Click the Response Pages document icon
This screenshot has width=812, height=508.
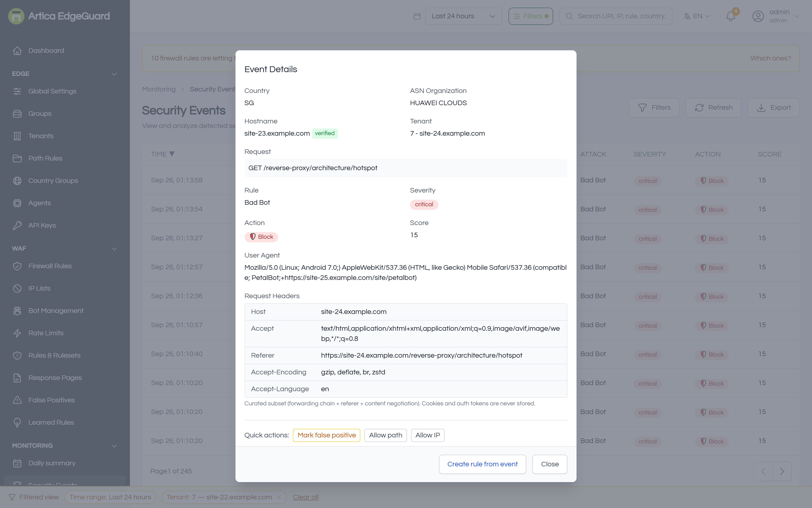pyautogui.click(x=17, y=378)
